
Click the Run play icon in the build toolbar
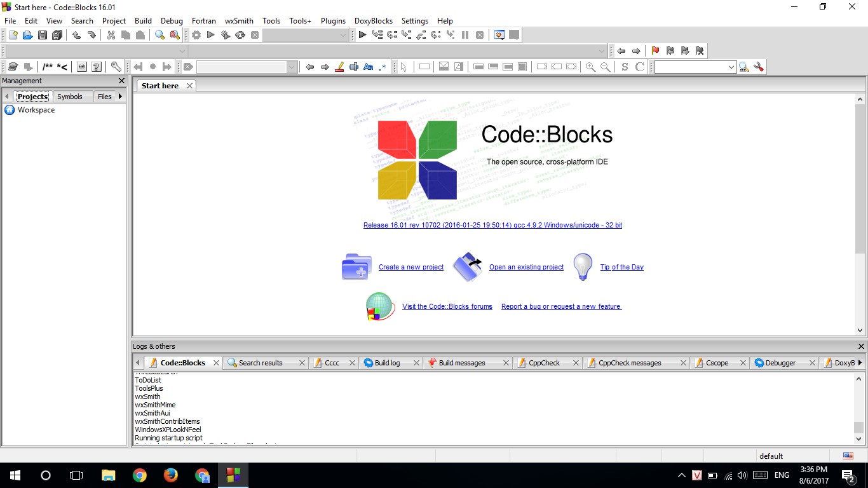211,35
